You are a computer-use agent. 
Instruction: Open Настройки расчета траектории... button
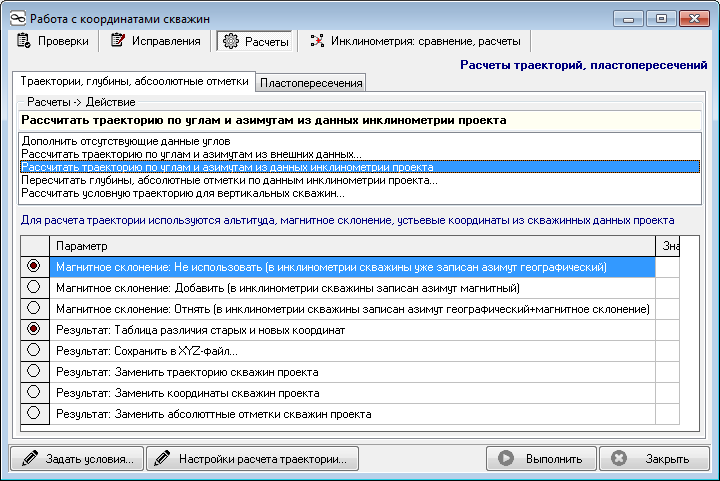click(252, 459)
